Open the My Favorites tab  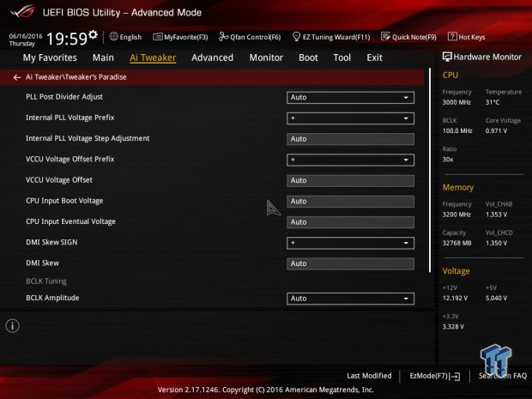coord(50,57)
